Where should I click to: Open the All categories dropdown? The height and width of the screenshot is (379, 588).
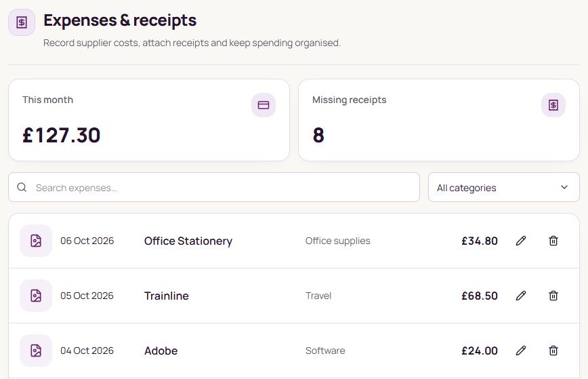[x=503, y=187]
